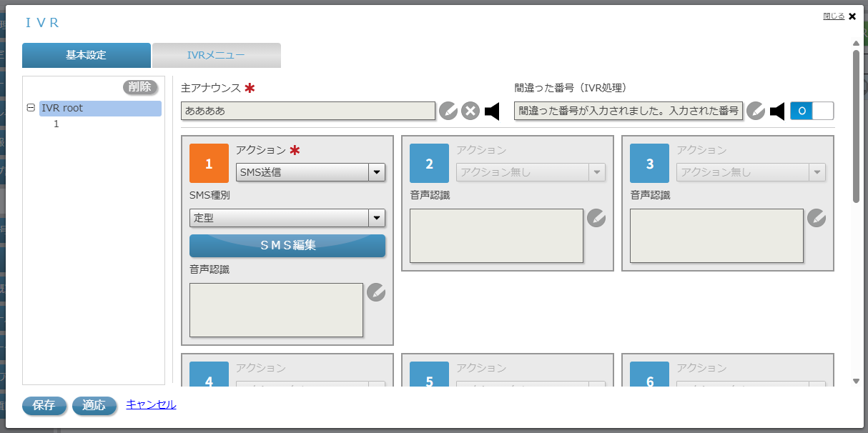The image size is (868, 433).
Task: Click the 削除 button above the tree
Action: pos(139,86)
